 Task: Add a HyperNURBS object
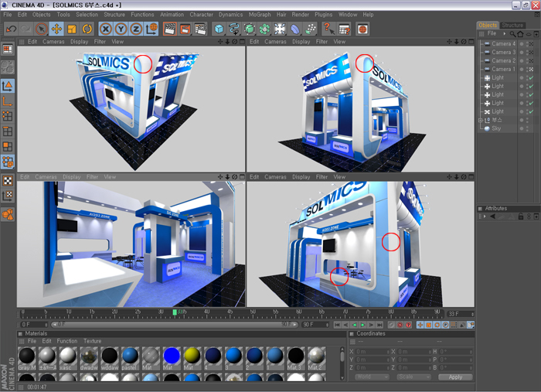(249, 29)
